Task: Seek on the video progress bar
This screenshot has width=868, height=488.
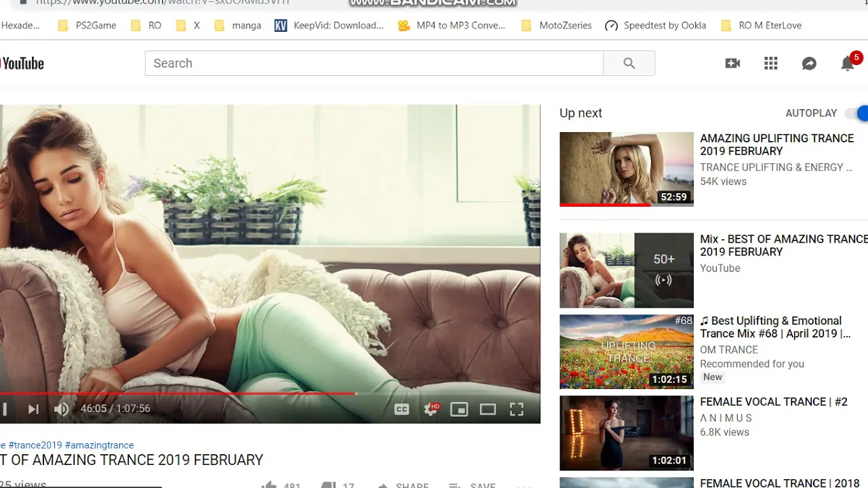Action: point(270,393)
